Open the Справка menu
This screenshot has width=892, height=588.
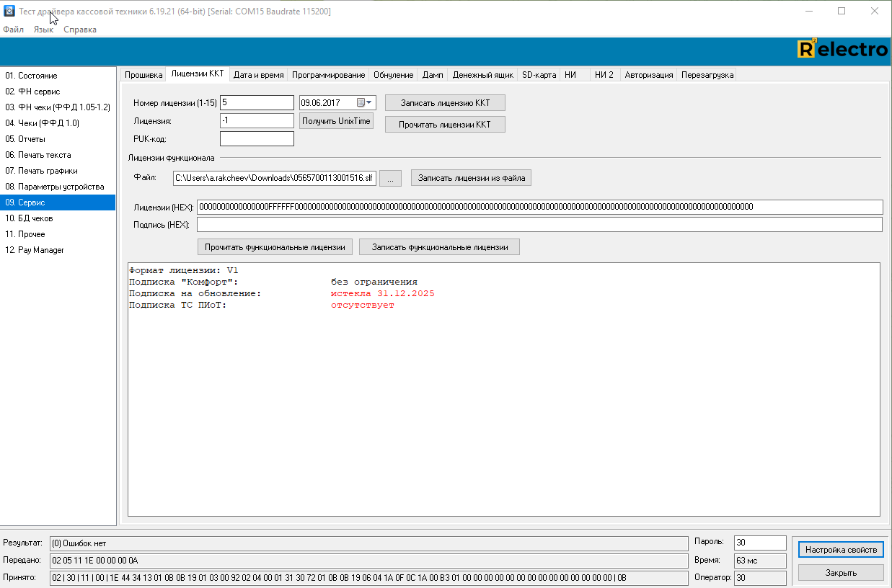tap(80, 30)
